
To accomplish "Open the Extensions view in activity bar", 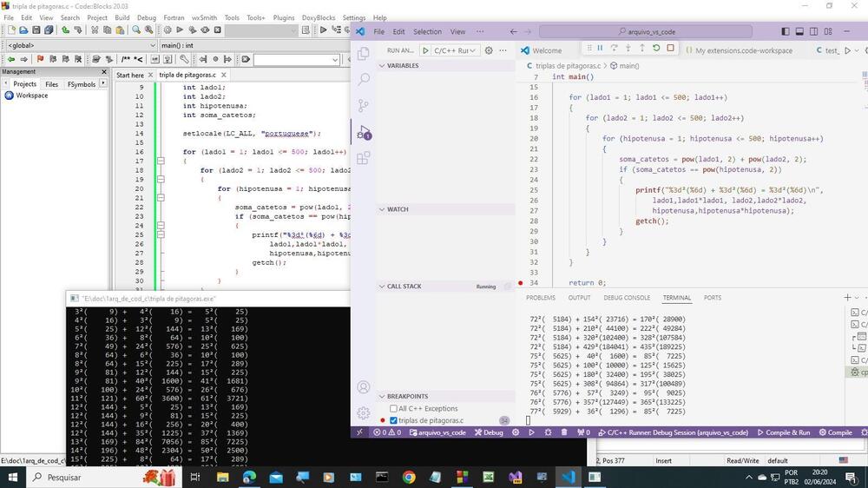I will pyautogui.click(x=364, y=158).
